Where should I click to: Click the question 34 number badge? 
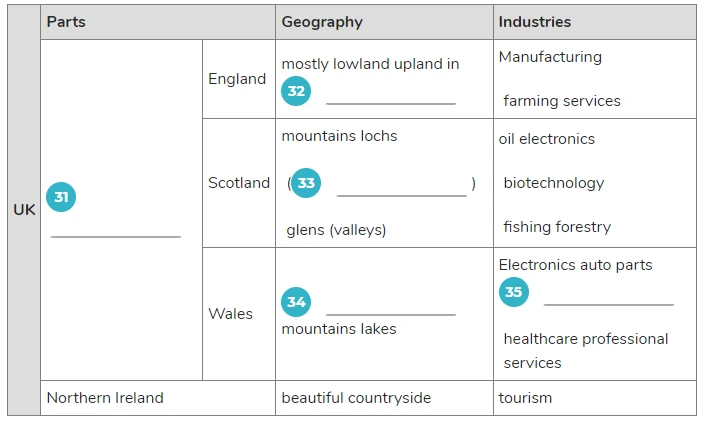pyautogui.click(x=296, y=302)
